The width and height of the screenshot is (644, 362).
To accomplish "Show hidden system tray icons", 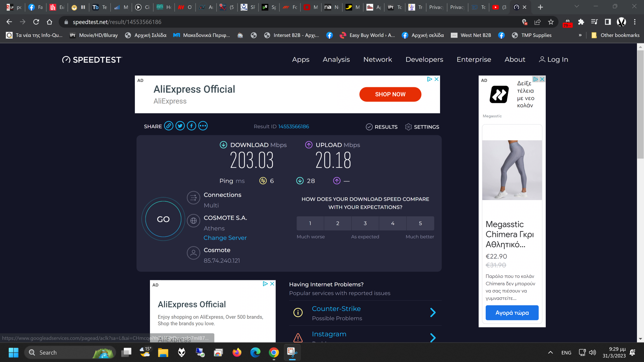I will (x=550, y=353).
